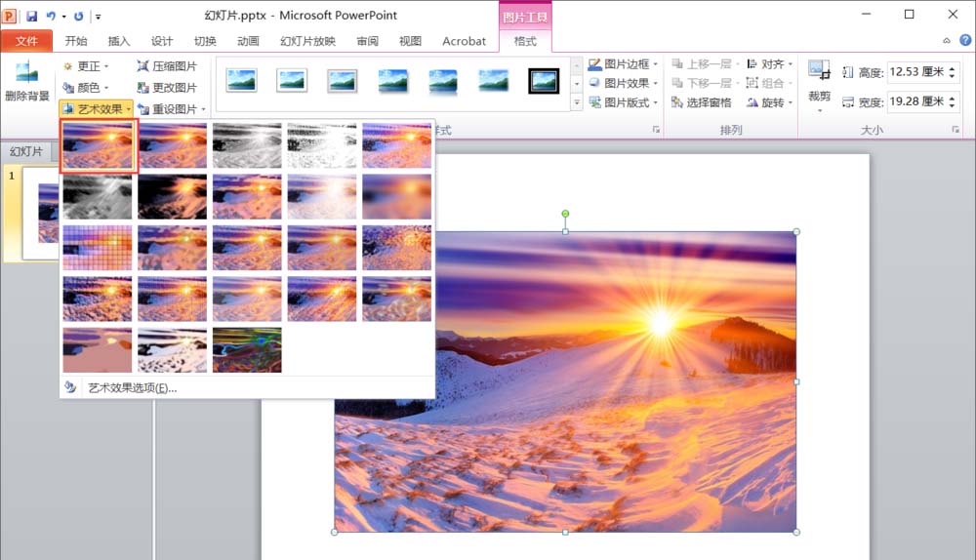
Task: Expand the picture styles gallery with More arrow
Action: [577, 102]
